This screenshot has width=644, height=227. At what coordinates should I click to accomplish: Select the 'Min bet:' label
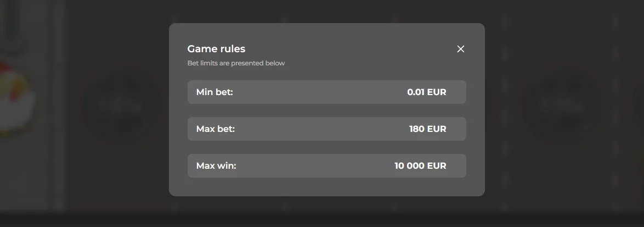pyautogui.click(x=214, y=92)
